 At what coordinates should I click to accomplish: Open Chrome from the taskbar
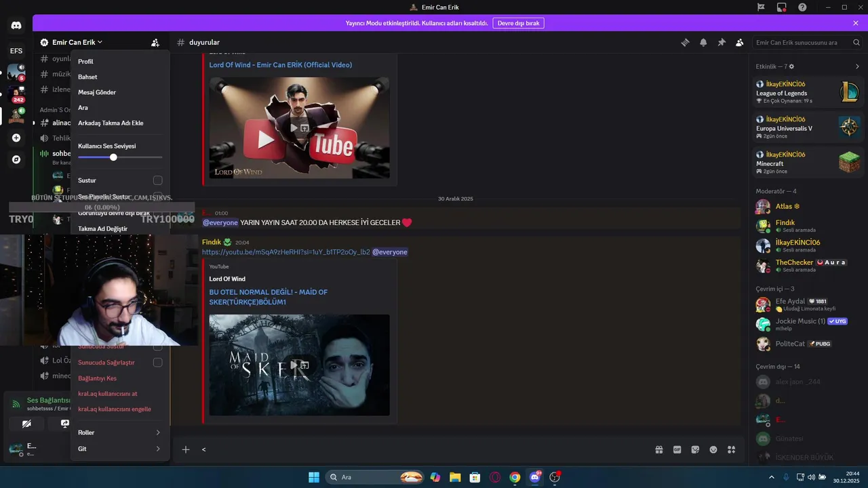click(515, 477)
